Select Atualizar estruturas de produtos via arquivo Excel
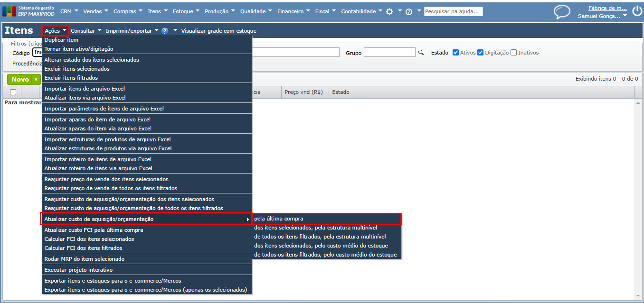Viewport: 644px width, 303px height. pos(147,148)
